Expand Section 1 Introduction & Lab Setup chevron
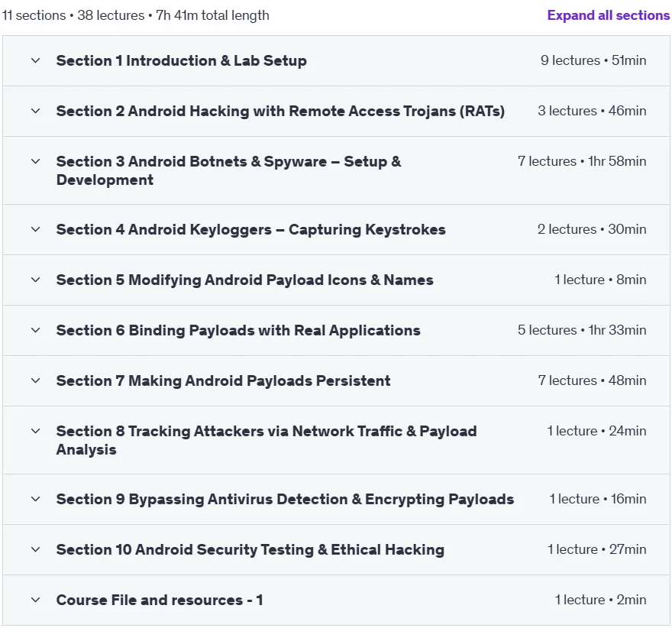 [36, 60]
